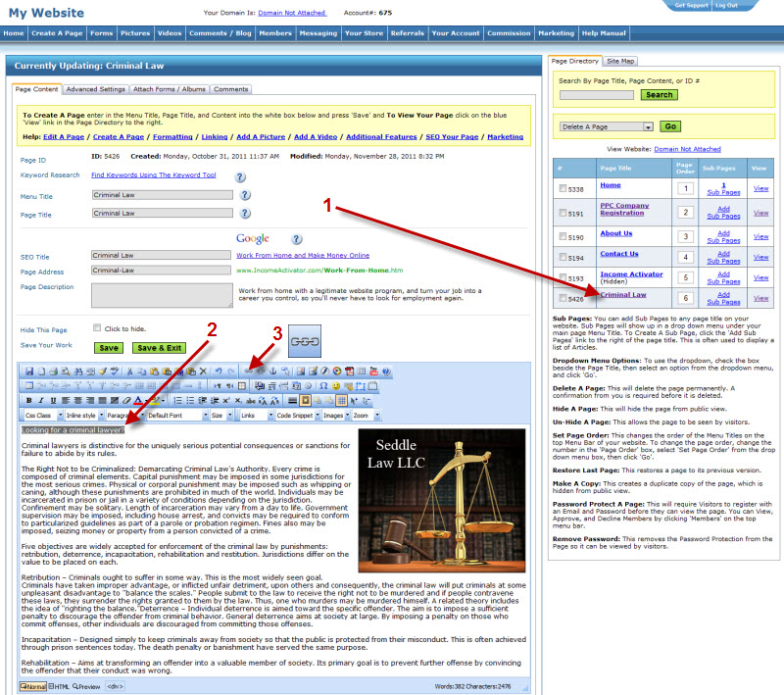784x695 pixels.
Task: Tick the checkbox for page 5191
Action: (x=563, y=213)
